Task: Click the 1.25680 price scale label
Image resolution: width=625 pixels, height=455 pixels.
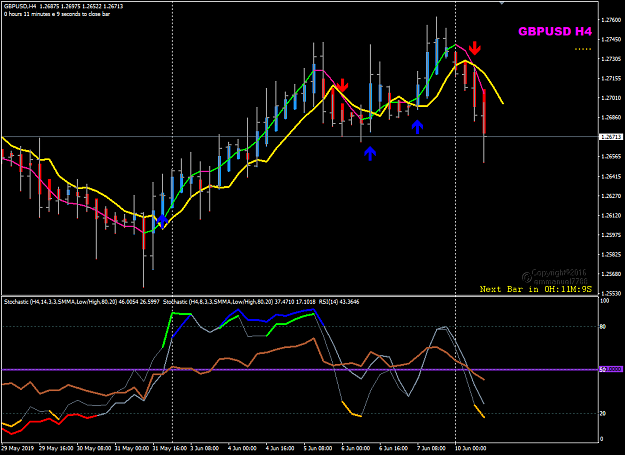Action: [x=611, y=274]
